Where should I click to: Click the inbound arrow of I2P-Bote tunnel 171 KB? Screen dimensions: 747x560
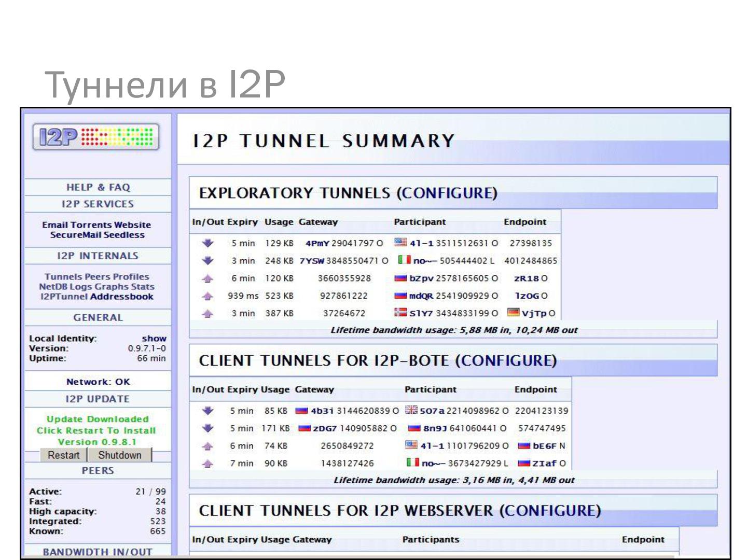[208, 428]
